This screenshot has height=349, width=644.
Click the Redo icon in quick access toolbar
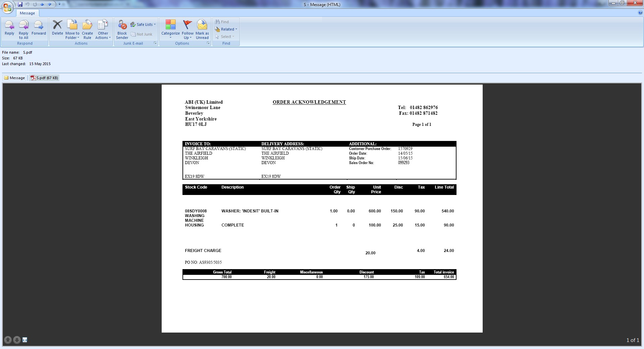click(35, 4)
